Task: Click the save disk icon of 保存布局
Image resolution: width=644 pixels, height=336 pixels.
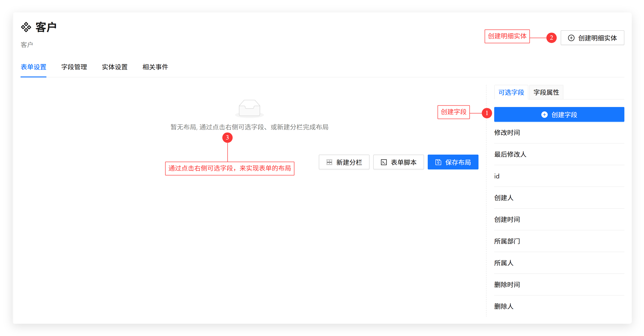Action: click(438, 162)
